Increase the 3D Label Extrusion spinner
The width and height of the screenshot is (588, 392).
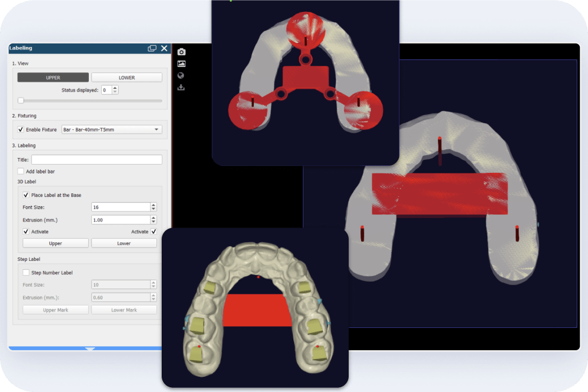[x=153, y=217]
